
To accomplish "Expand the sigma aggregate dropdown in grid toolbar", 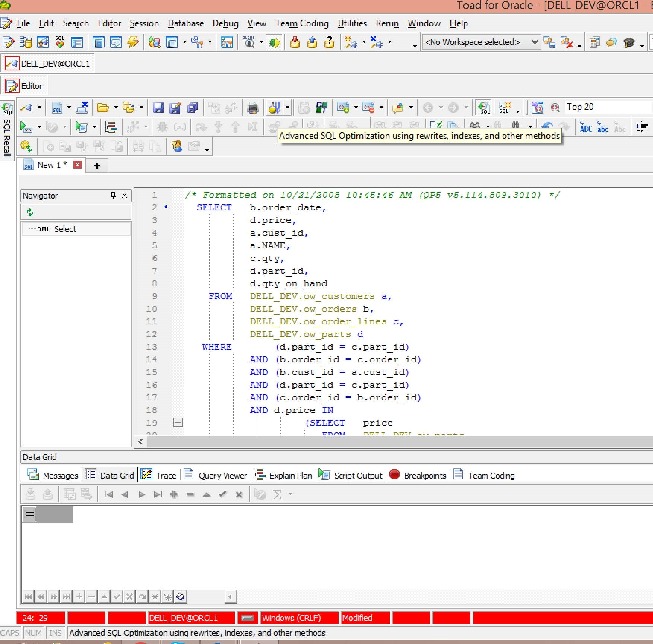I will [x=291, y=494].
